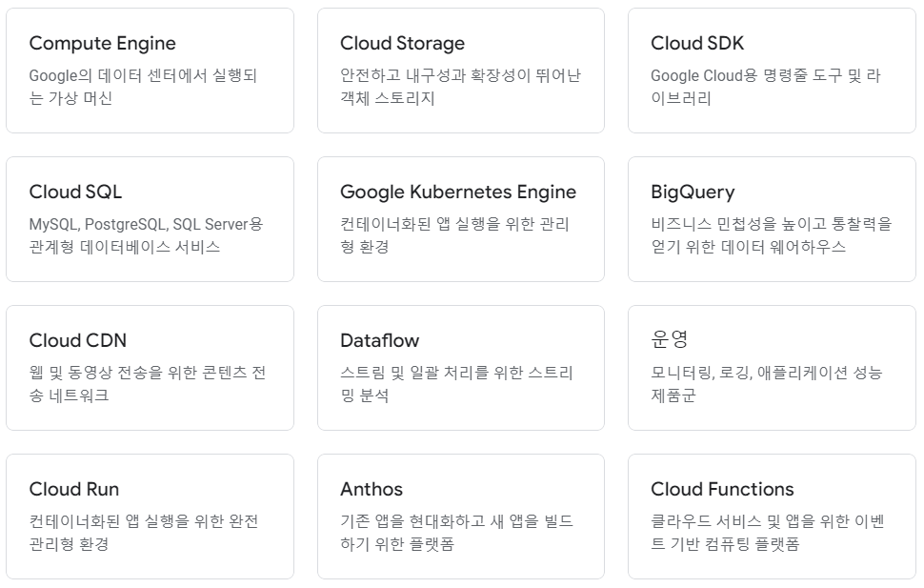Viewport: 924px width, 588px height.
Task: Open the Cloud Run card
Action: click(150, 516)
